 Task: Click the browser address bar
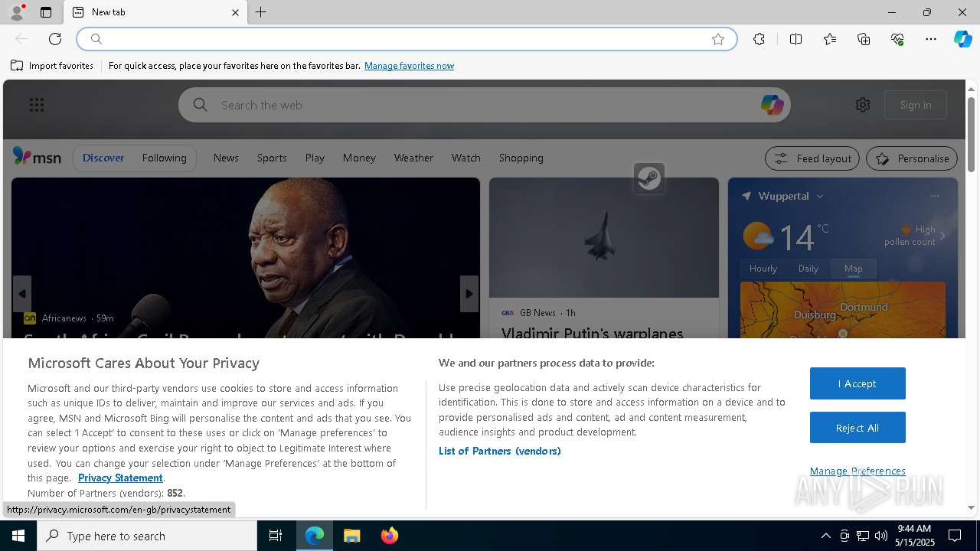(406, 39)
